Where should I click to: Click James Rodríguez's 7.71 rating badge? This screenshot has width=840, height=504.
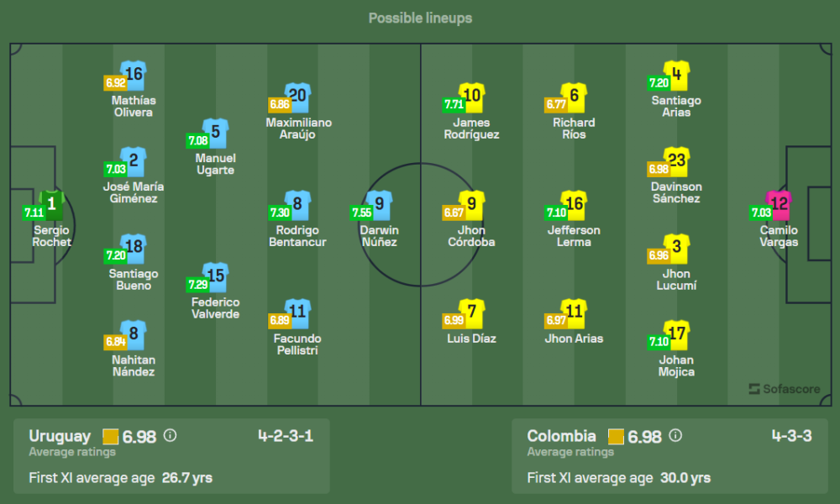point(453,105)
